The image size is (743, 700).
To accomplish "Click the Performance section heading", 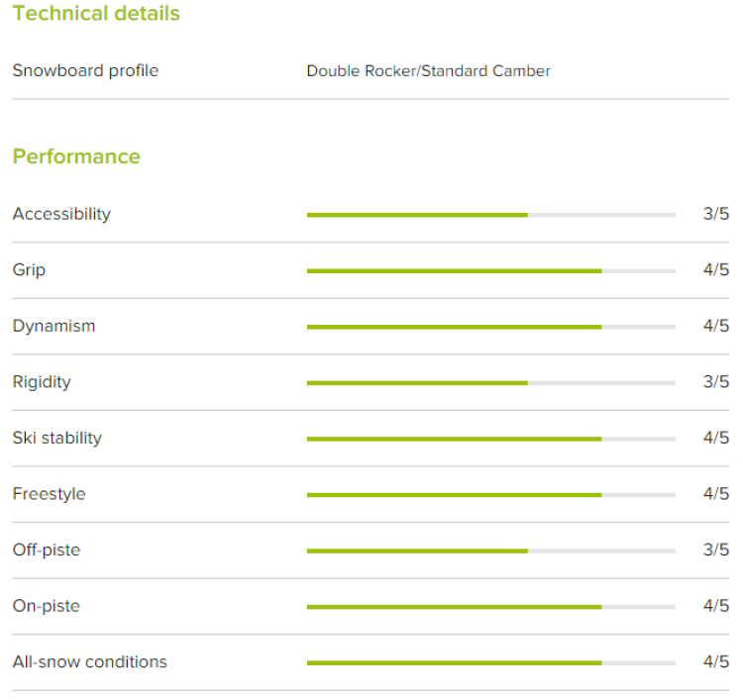I will [76, 156].
